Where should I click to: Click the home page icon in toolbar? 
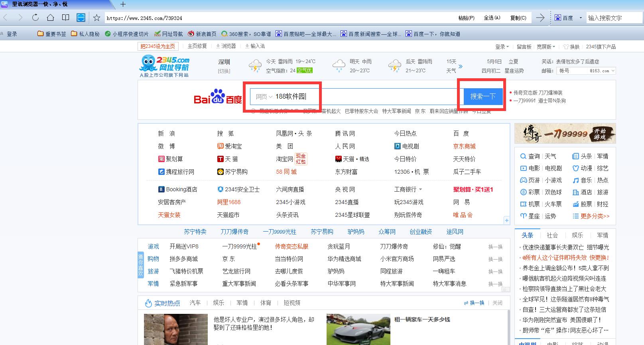50,18
